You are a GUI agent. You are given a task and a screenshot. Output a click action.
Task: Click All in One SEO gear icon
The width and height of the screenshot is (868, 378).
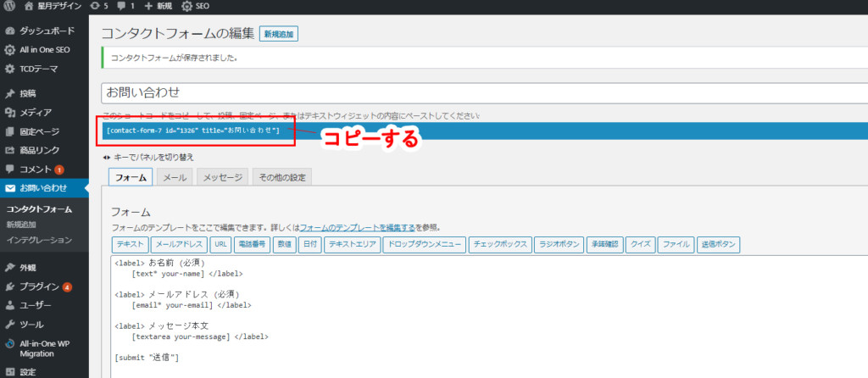9,50
